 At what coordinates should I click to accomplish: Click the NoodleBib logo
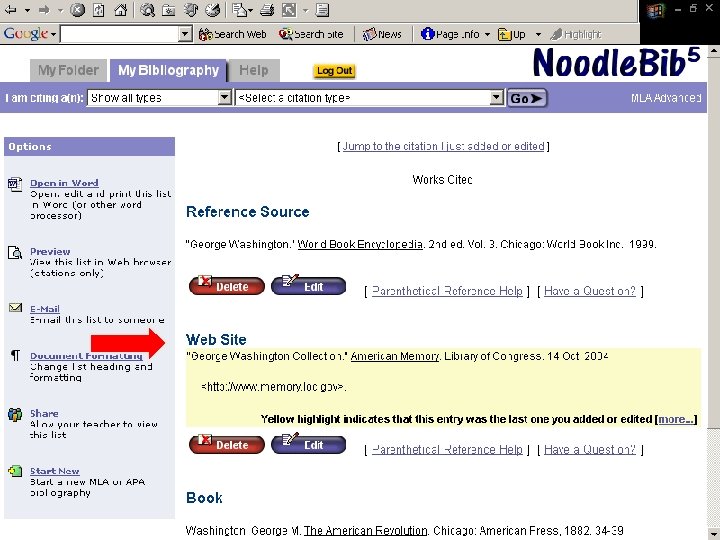(x=617, y=62)
